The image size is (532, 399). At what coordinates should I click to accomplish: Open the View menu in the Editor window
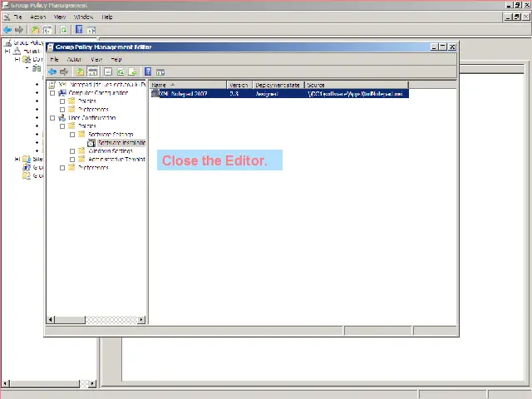(96, 60)
